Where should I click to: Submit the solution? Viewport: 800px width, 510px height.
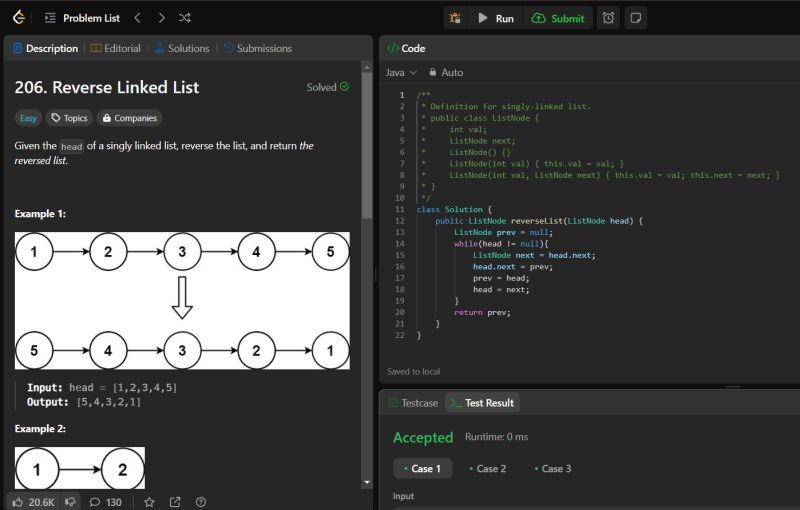[558, 18]
